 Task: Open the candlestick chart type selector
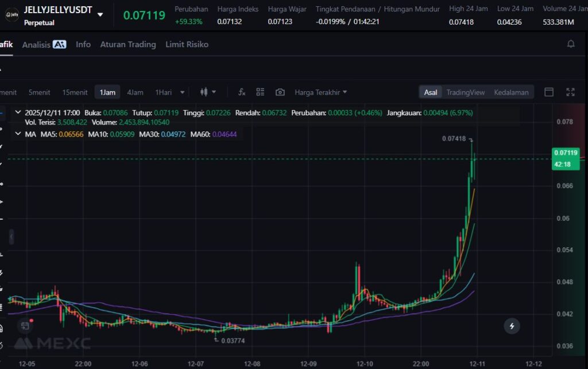pyautogui.click(x=207, y=92)
